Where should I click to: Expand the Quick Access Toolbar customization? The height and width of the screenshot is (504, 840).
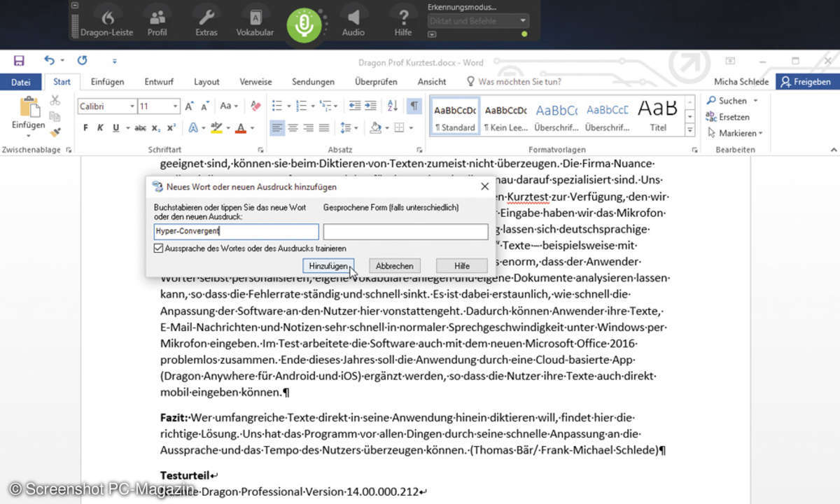(115, 62)
